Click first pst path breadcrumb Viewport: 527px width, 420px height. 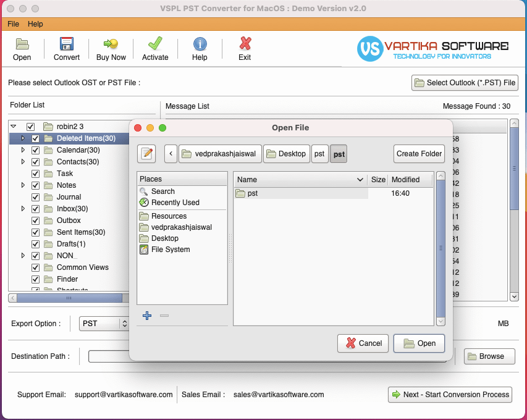[x=319, y=154]
